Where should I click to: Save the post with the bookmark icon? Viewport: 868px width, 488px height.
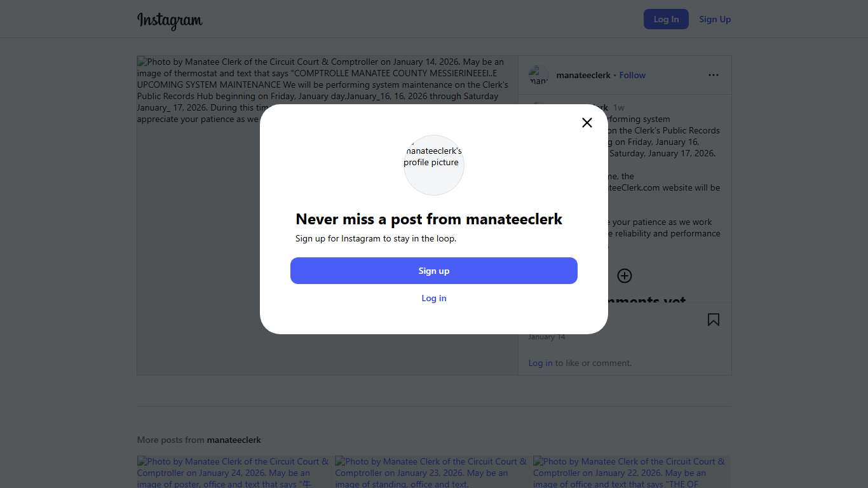pyautogui.click(x=714, y=320)
